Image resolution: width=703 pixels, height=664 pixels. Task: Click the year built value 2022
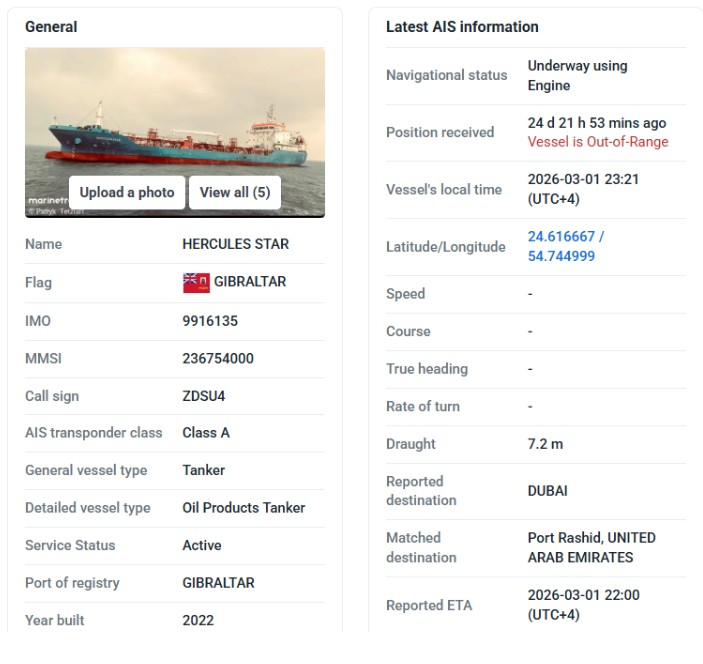(x=198, y=620)
